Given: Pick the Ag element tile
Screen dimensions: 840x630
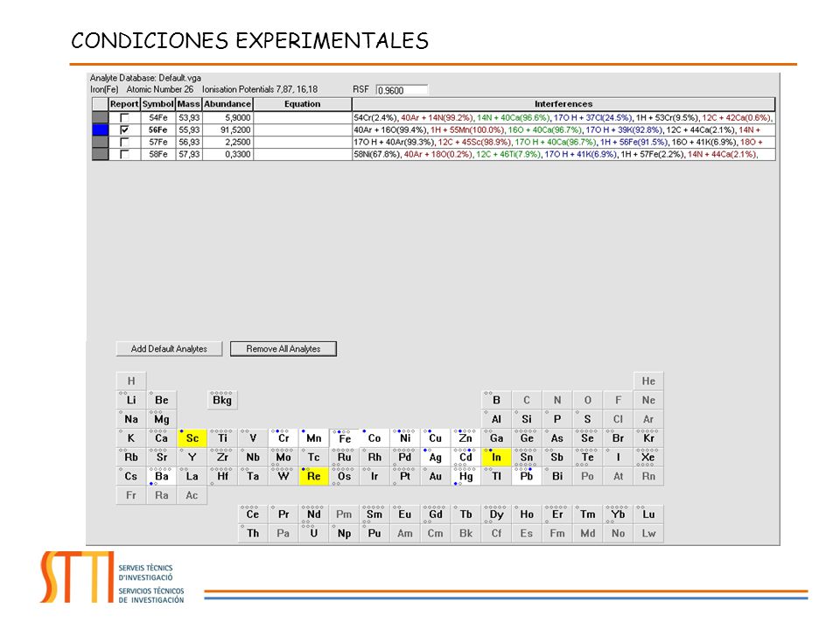Looking at the screenshot, I should [x=436, y=457].
